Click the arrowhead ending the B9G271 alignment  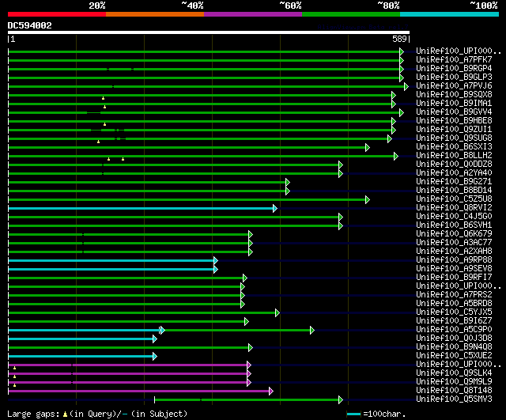[x=288, y=183]
